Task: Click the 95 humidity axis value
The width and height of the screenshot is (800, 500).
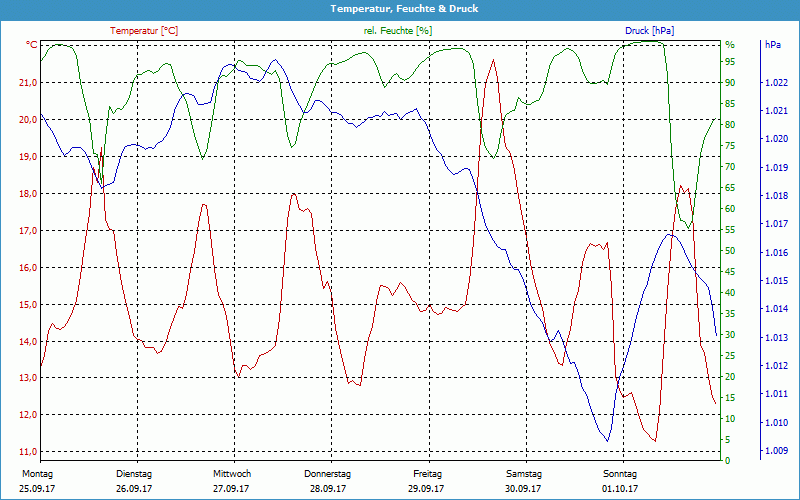Action: point(730,62)
